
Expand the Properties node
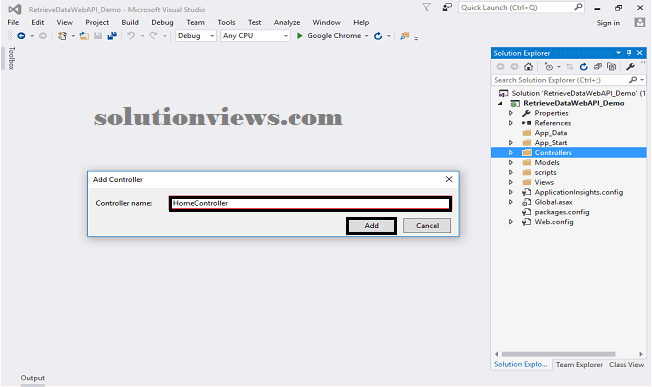point(511,113)
